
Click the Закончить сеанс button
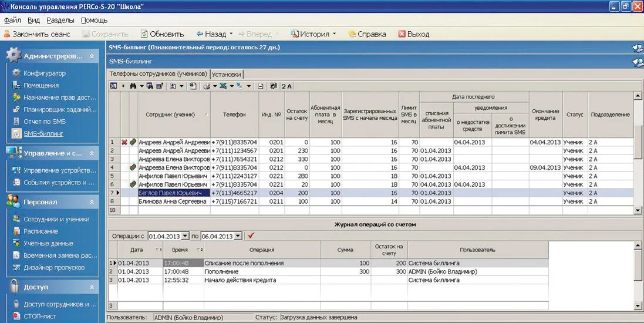pos(37,34)
